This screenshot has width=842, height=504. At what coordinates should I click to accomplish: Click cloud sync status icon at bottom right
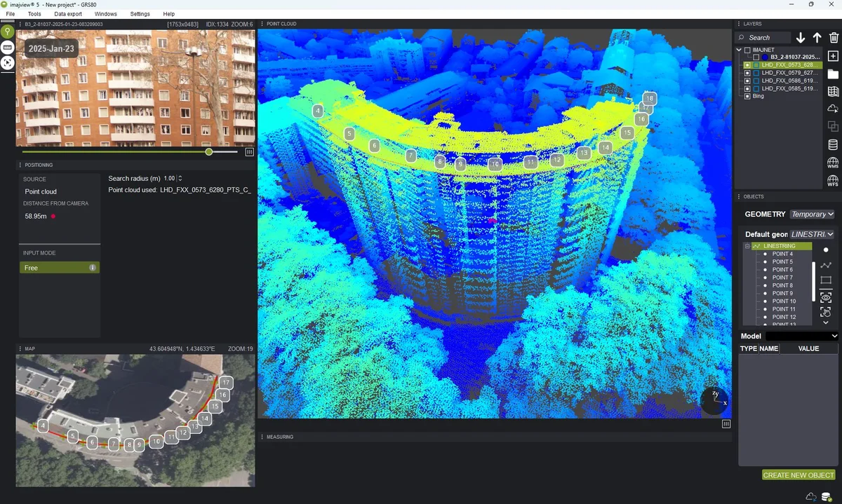point(811,496)
